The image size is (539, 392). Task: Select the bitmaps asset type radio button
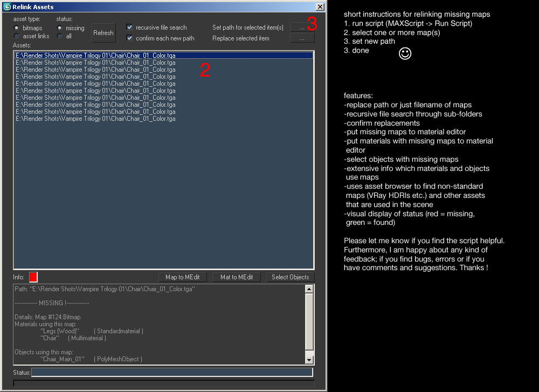click(17, 27)
